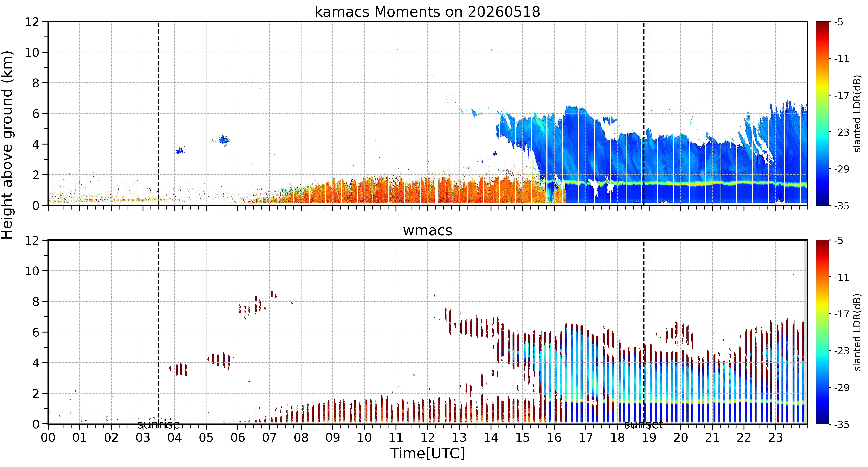Select the "Height above ground (km)" axis label
868x467 pixels.
pyautogui.click(x=7, y=145)
